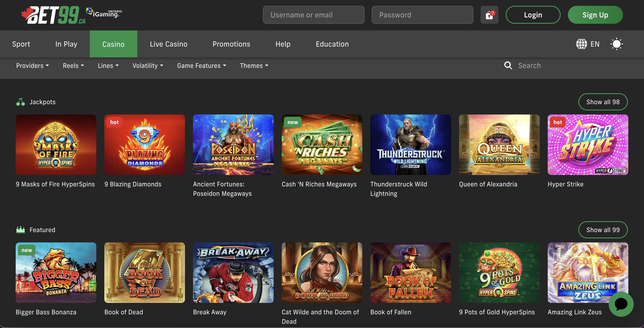Open the Promotions tab

click(x=231, y=44)
